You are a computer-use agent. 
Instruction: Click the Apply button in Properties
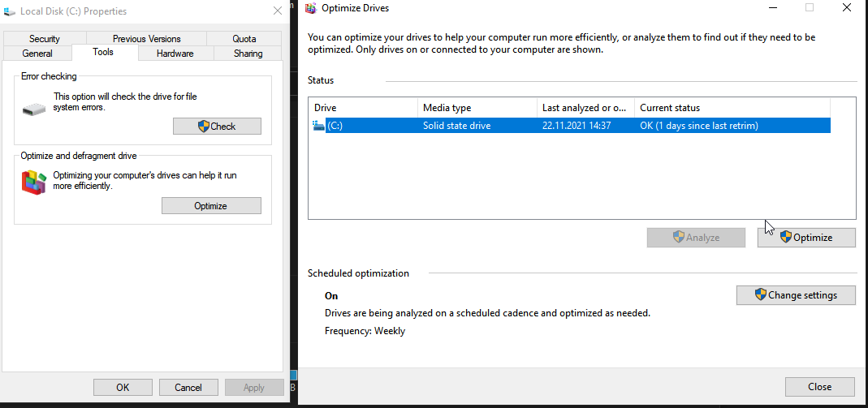[253, 388]
